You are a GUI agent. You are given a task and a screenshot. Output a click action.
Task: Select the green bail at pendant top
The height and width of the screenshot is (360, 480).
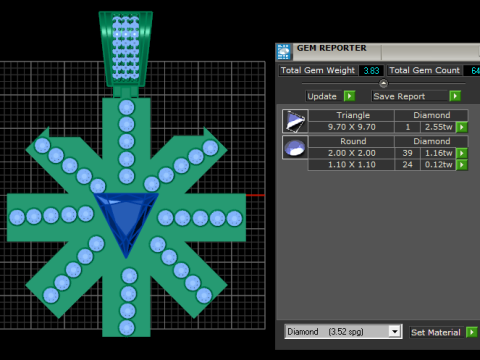coord(126,49)
